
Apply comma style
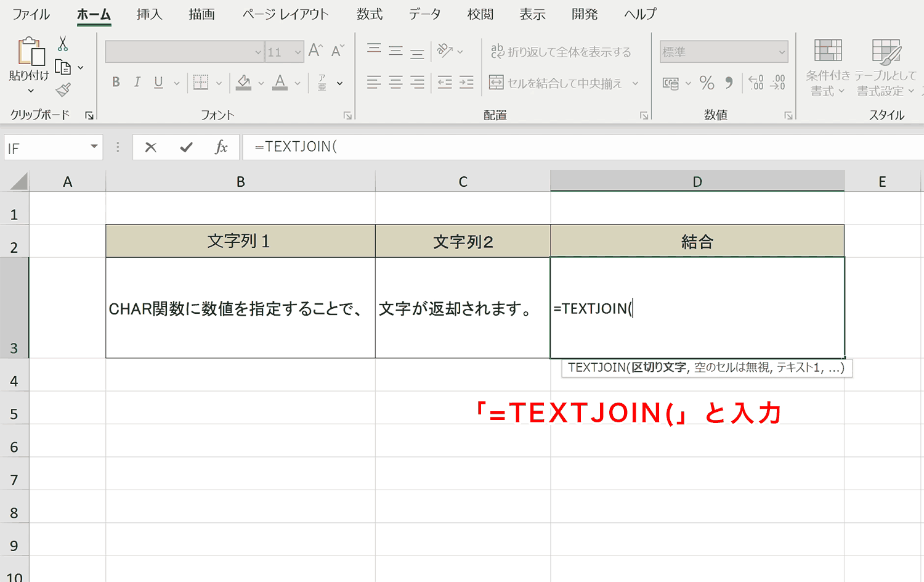point(729,83)
